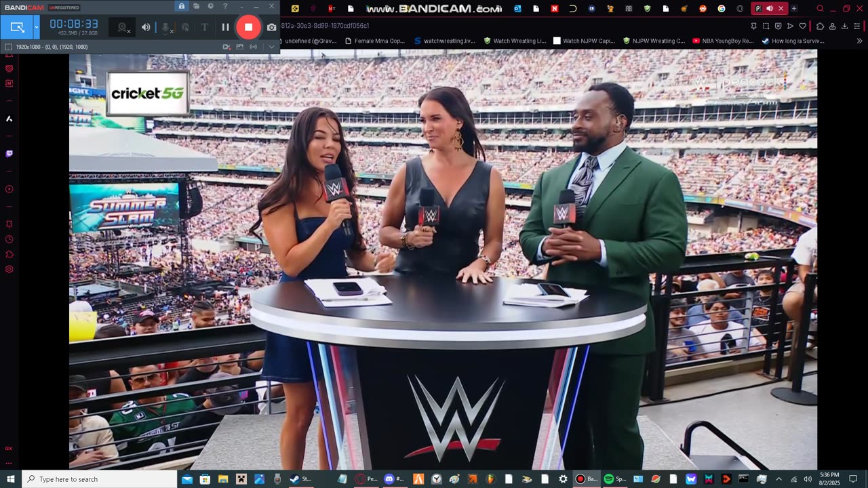This screenshot has width=868, height=488.
Task: Open the 5:36 PM clock calendar
Action: [x=829, y=479]
